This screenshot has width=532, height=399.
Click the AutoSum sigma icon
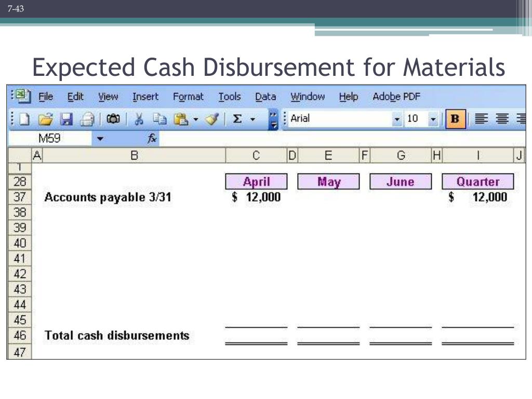[x=237, y=119]
